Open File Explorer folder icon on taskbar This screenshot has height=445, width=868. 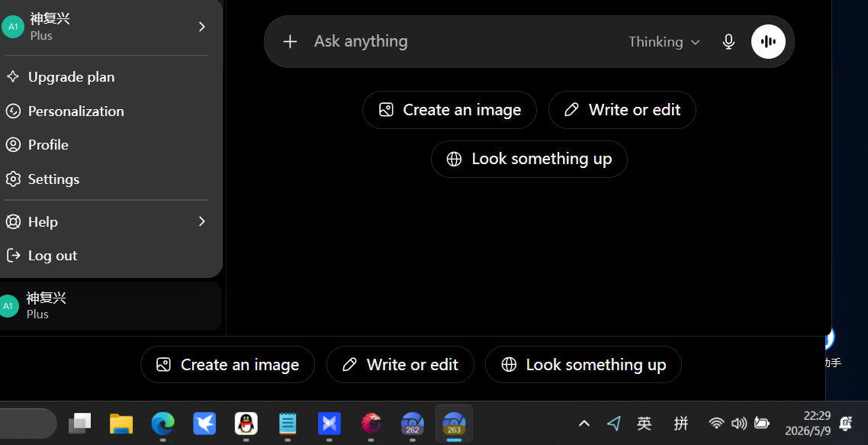(121, 424)
